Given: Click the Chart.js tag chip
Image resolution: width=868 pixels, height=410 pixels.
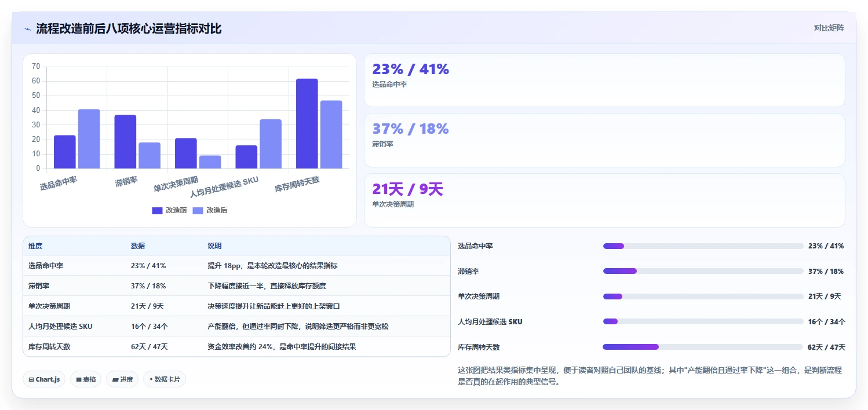Looking at the screenshot, I should click(44, 379).
